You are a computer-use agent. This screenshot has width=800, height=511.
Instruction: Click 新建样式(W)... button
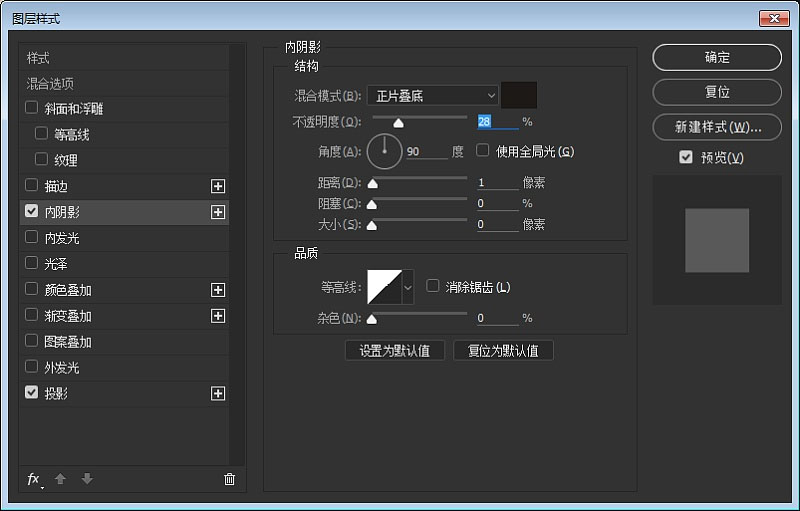pos(717,127)
